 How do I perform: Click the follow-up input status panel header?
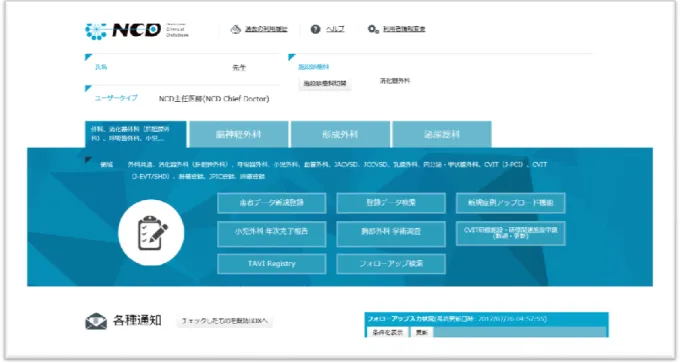point(487,319)
